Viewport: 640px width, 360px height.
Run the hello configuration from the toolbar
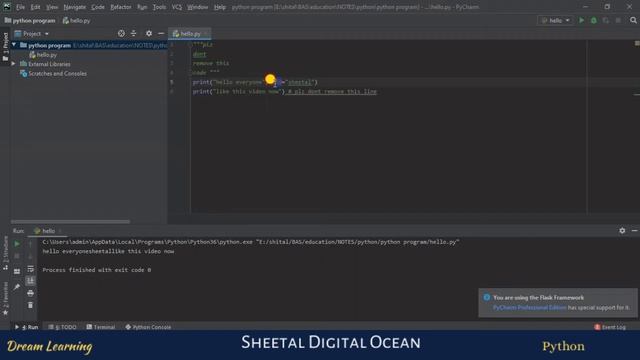pos(581,20)
